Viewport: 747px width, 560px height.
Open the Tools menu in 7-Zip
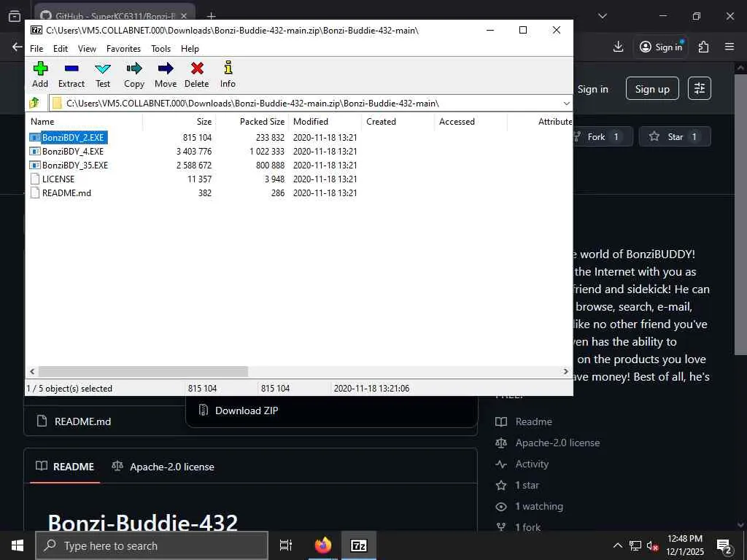click(x=161, y=49)
